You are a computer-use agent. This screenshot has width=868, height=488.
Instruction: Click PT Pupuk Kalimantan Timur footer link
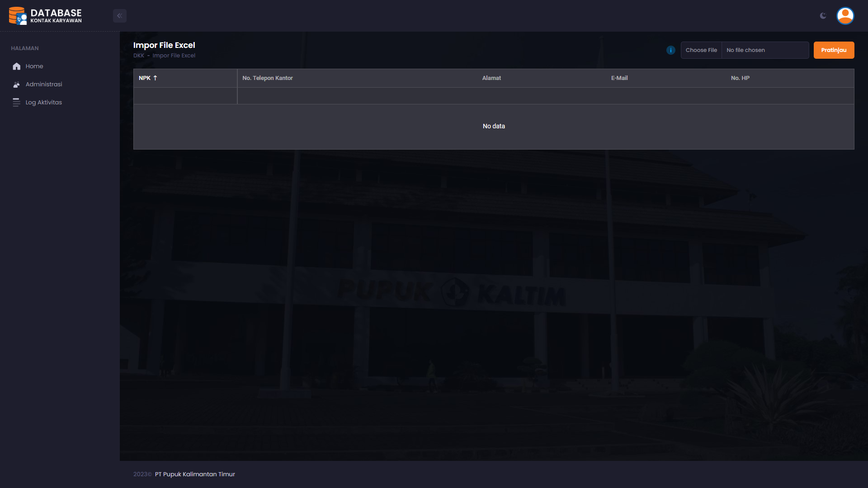(195, 474)
